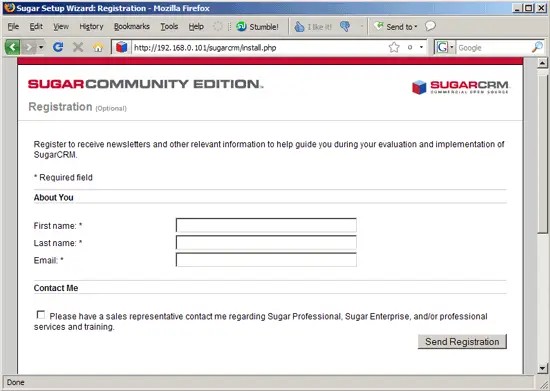Minimize the Firefox window

click(x=518, y=8)
